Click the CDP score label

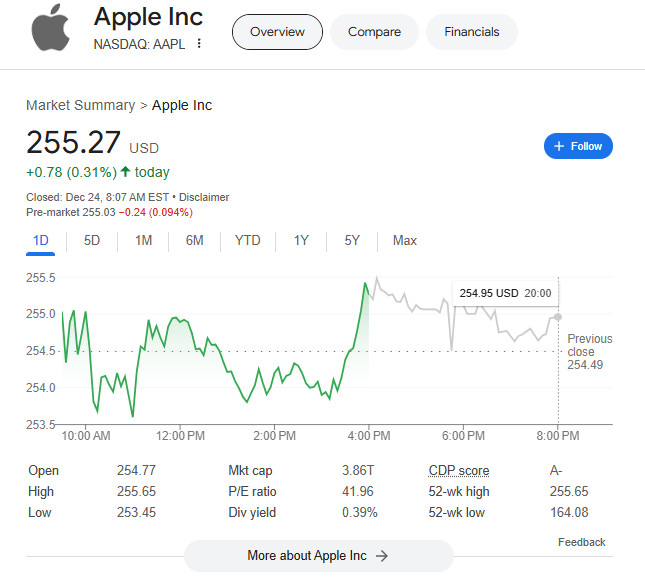click(458, 471)
